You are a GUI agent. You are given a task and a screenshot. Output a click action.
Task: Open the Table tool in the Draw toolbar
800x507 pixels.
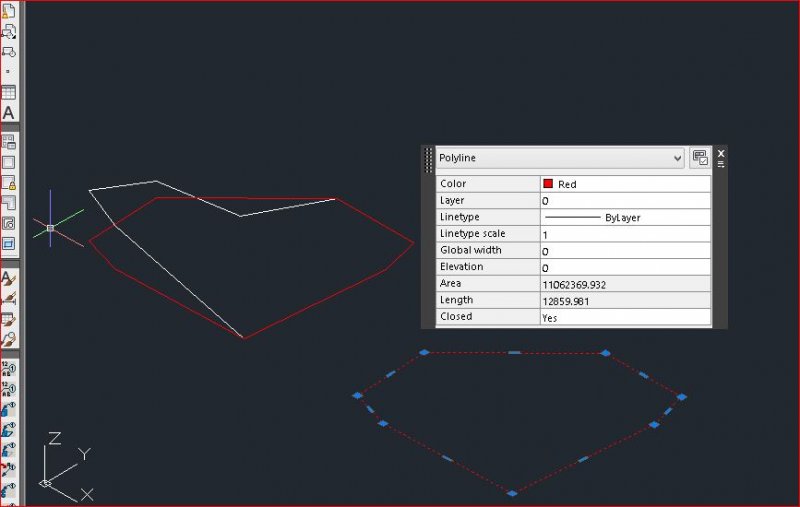(x=8, y=92)
